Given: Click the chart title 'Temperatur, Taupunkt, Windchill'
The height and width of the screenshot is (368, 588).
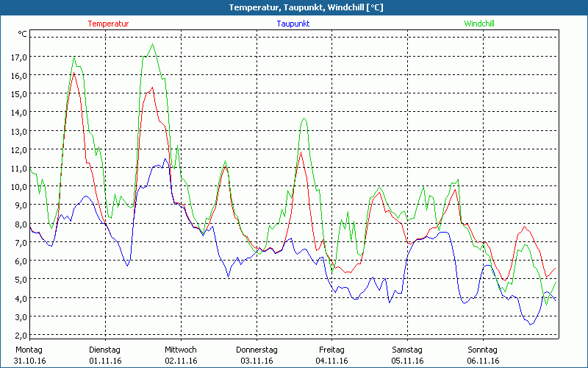Looking at the screenshot, I should [x=294, y=7].
